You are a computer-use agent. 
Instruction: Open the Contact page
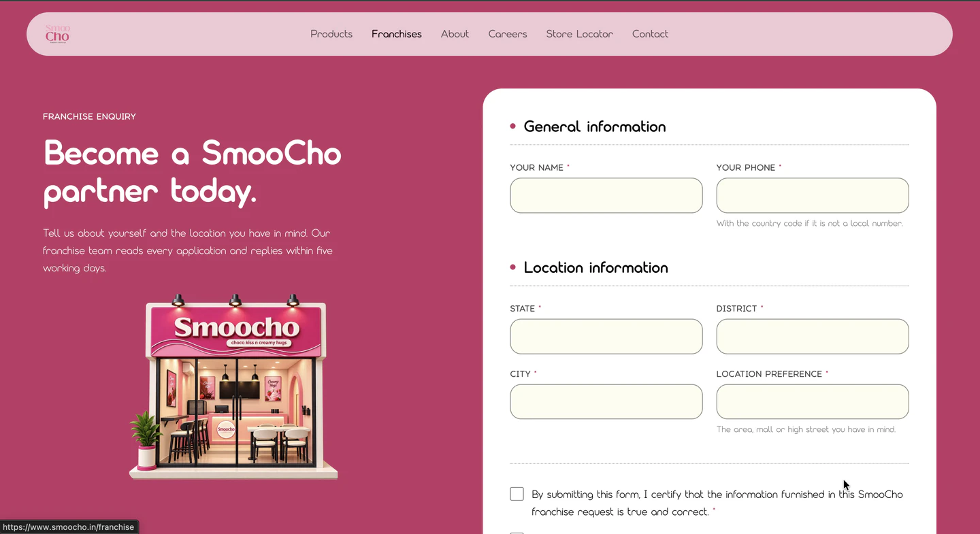[650, 34]
